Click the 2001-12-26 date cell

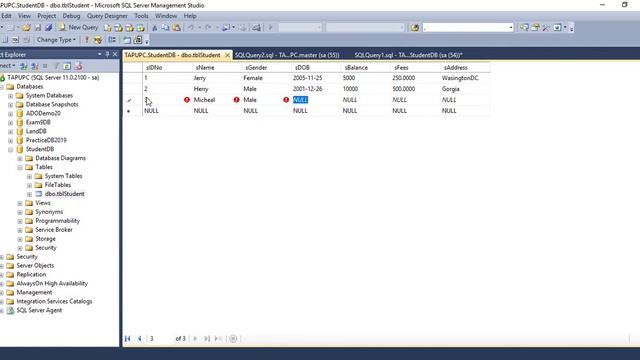tap(316, 89)
